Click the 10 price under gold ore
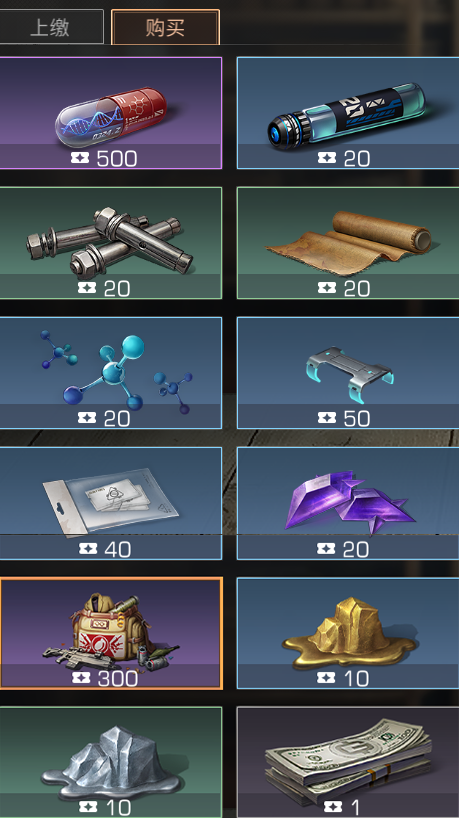The height and width of the screenshot is (818, 459). point(357,678)
